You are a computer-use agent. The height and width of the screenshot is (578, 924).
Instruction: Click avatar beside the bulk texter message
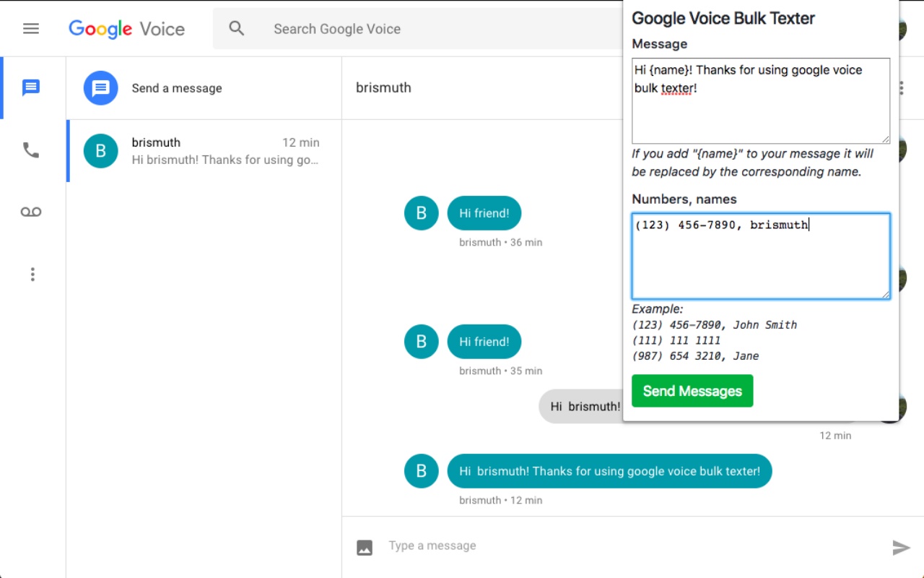click(422, 471)
